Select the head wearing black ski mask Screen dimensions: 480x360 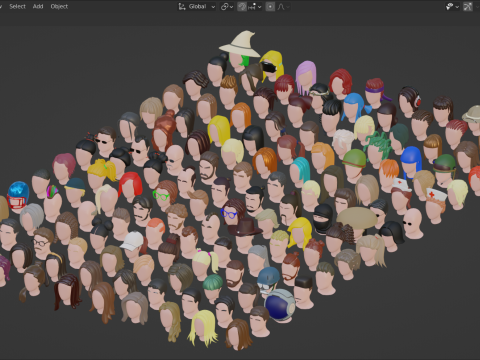[x=322, y=218]
